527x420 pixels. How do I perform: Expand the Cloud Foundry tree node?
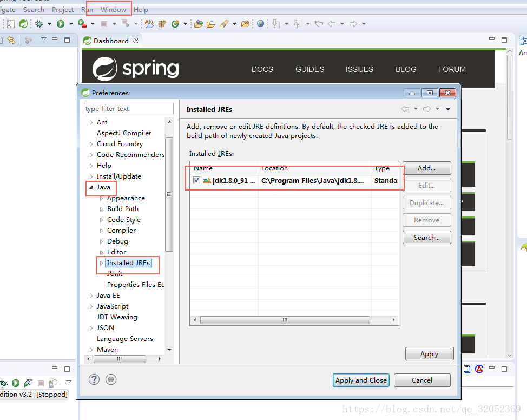(91, 145)
